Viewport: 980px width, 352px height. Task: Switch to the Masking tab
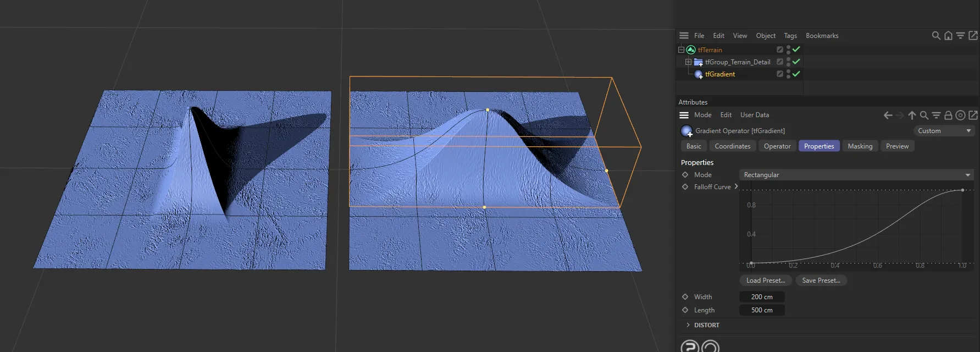pos(860,146)
